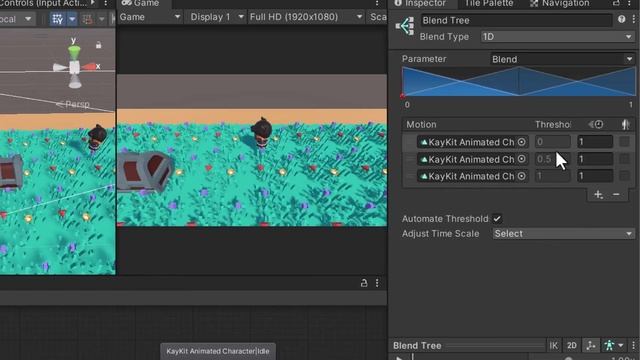The height and width of the screenshot is (360, 640).
Task: Expand avatar preview dropdown arrow
Action: click(621, 345)
